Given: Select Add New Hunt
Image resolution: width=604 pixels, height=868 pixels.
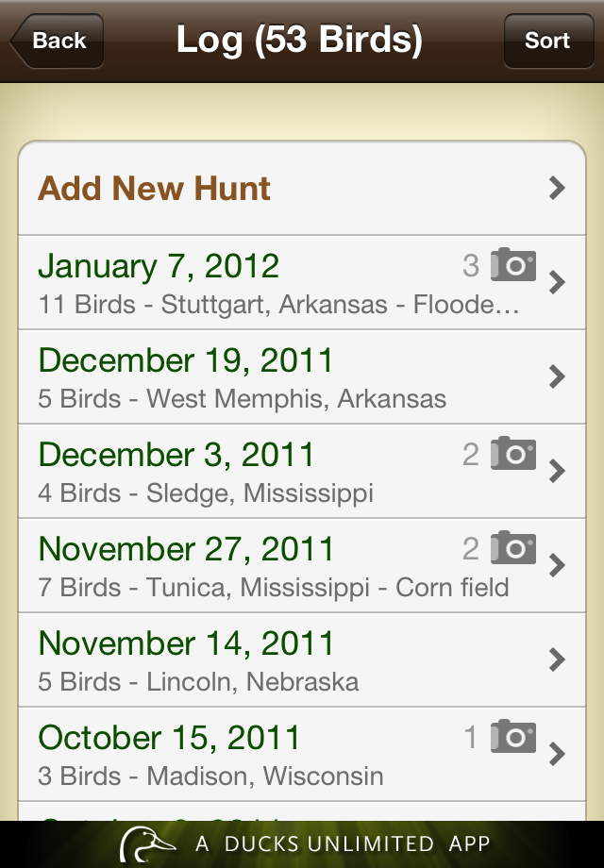Looking at the screenshot, I should point(155,188).
